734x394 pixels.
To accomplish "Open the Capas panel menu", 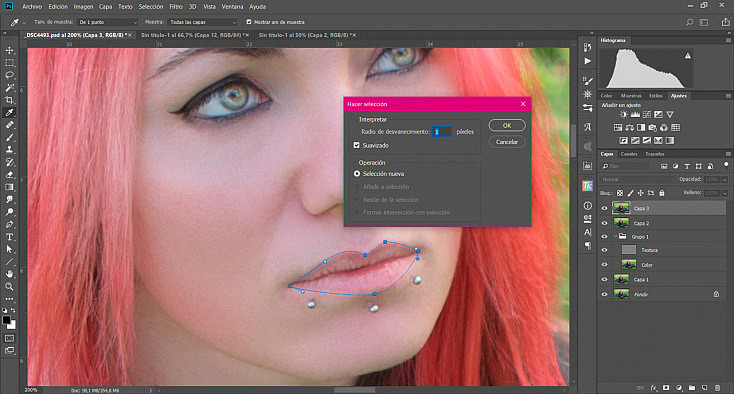I will (x=728, y=154).
